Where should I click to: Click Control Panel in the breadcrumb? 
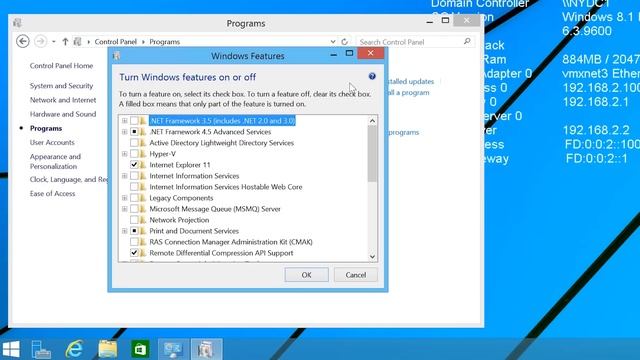[x=116, y=42]
